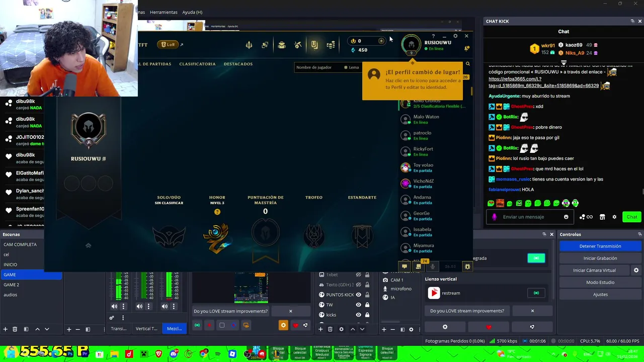
Task: Click the plus button to buy RP
Action: [381, 41]
